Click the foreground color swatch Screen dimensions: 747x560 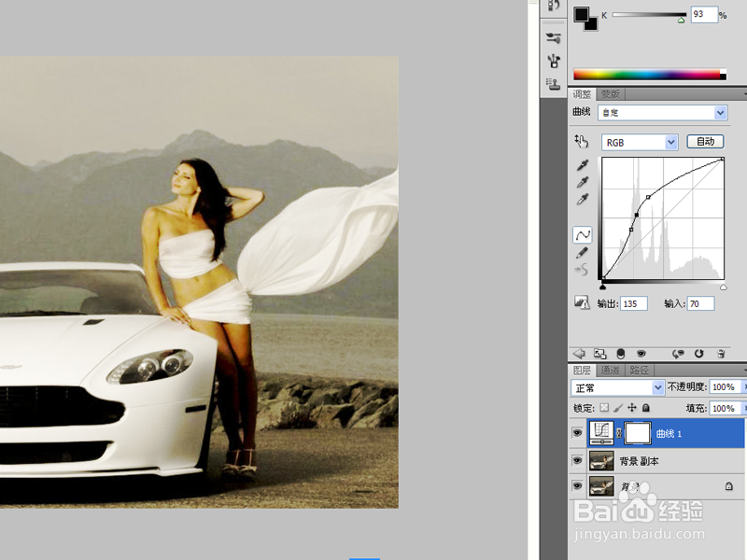[581, 14]
